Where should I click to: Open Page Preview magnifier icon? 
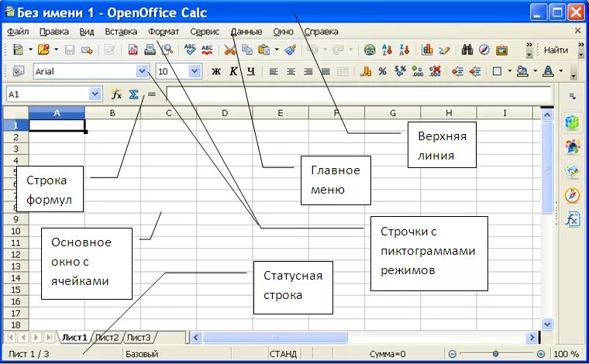pos(167,50)
